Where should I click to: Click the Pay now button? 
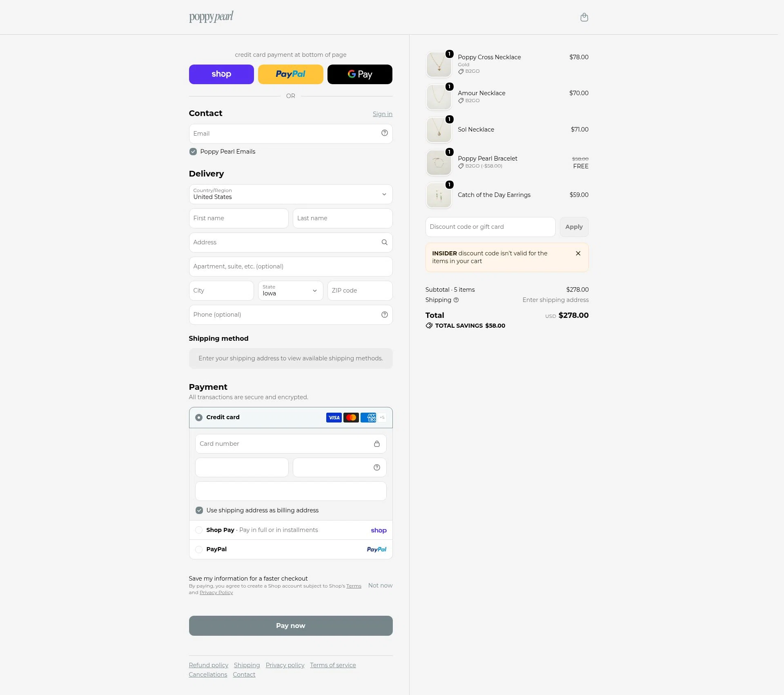pyautogui.click(x=291, y=626)
